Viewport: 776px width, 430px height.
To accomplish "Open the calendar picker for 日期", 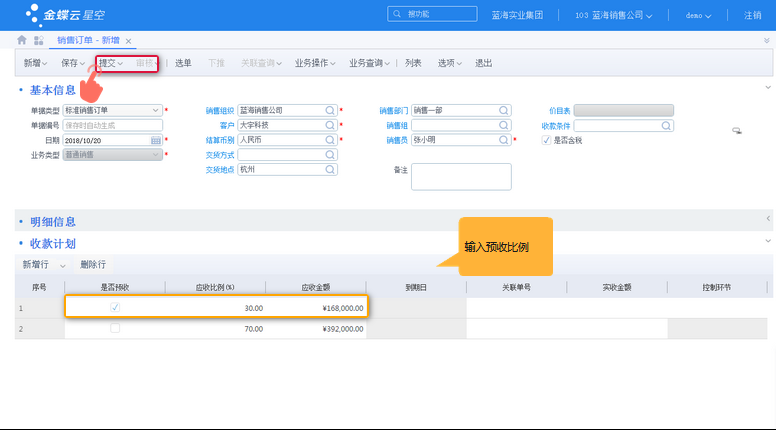I will tap(155, 141).
